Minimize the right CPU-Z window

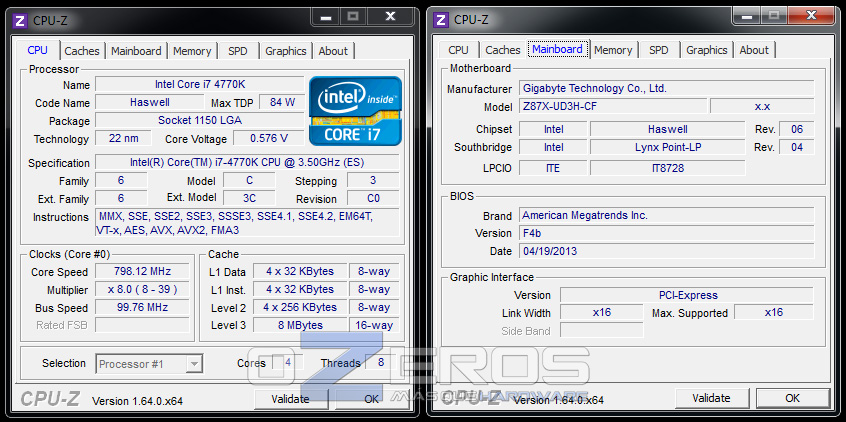(x=747, y=16)
